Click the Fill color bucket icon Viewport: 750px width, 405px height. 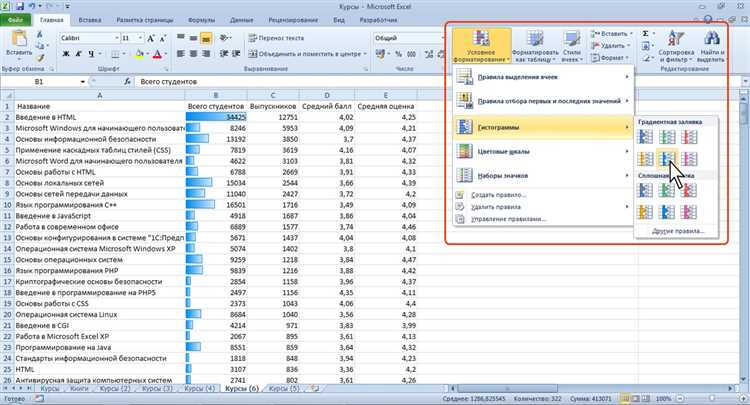pos(139,54)
